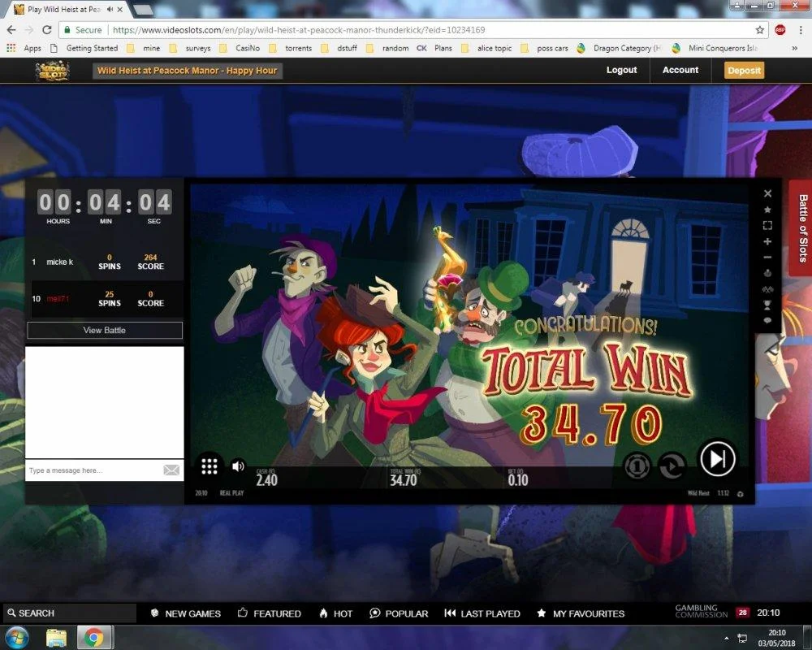Click the Gambling Commission logo
The image size is (812, 650).
tap(702, 611)
